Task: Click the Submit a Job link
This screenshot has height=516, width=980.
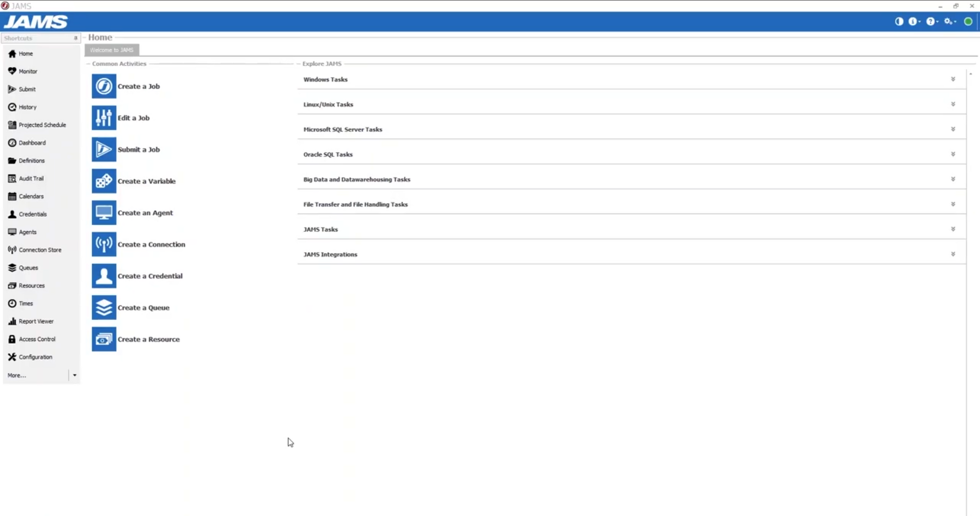Action: [x=139, y=149]
